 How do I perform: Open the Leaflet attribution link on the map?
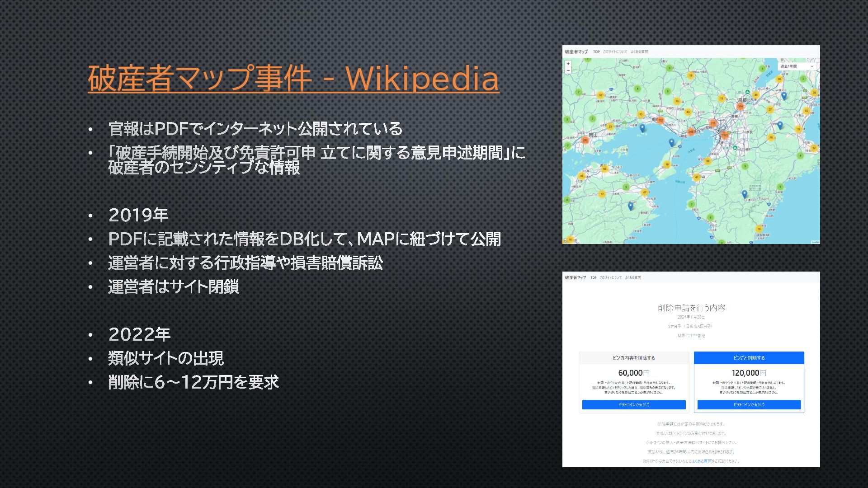click(x=816, y=242)
